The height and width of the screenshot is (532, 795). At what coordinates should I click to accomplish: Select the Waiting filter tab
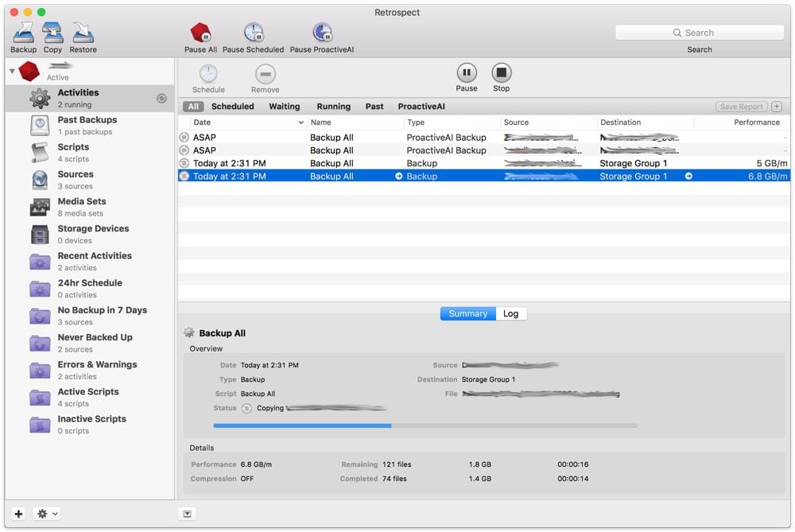point(285,107)
